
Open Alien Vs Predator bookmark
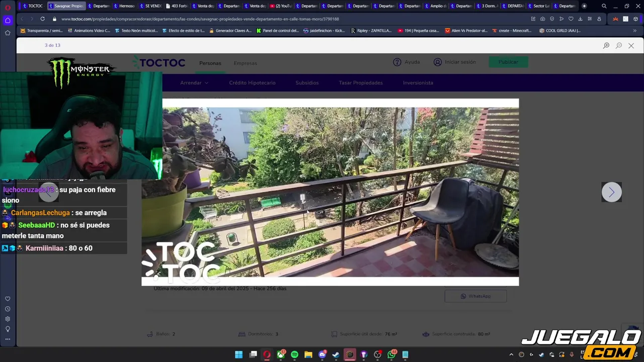466,31
